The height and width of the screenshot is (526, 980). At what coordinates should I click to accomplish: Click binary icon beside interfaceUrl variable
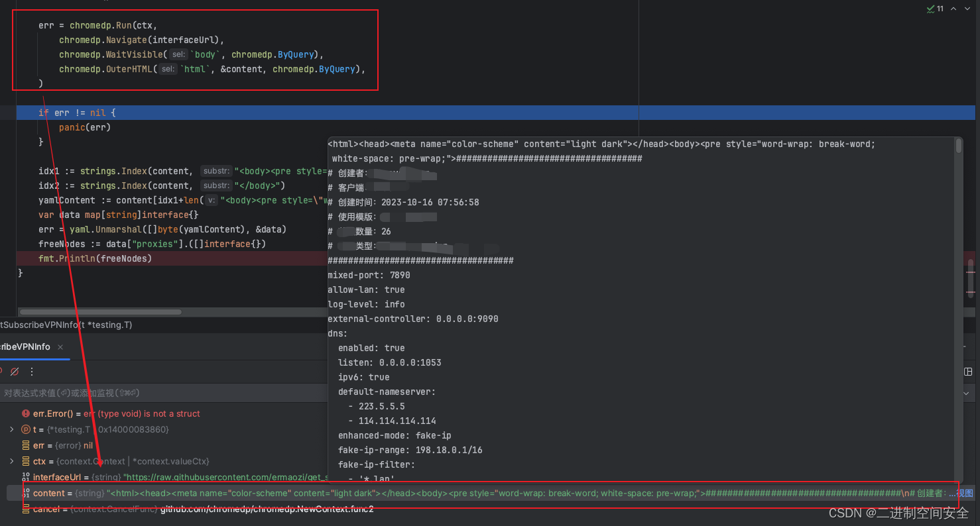click(x=26, y=477)
